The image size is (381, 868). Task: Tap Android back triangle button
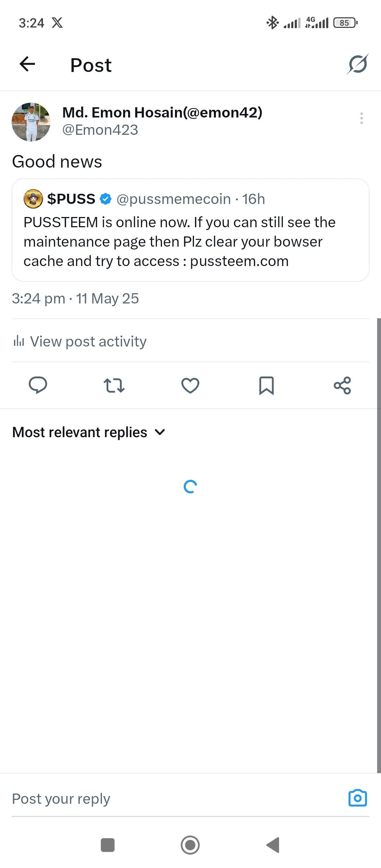coord(273,845)
